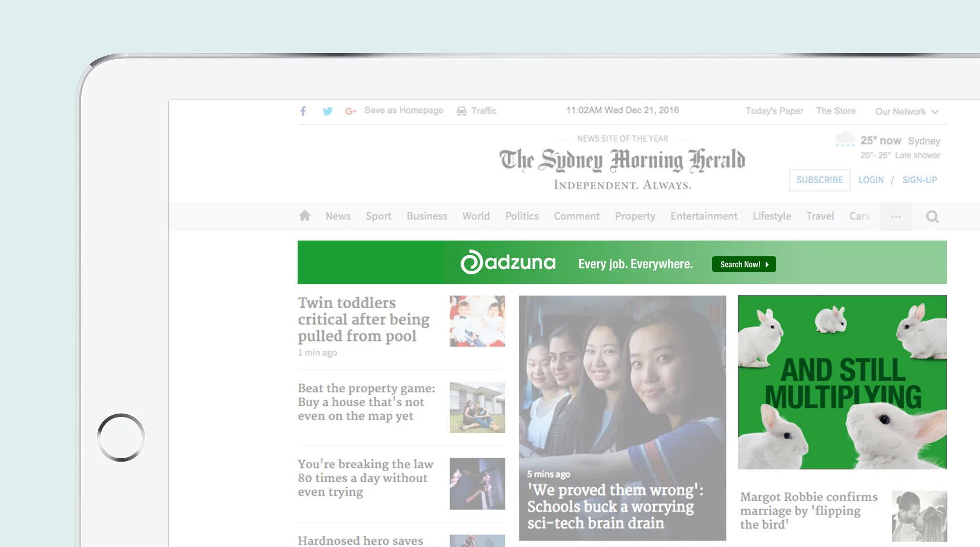
Task: Expand the more sections ellipsis menu
Action: click(896, 217)
